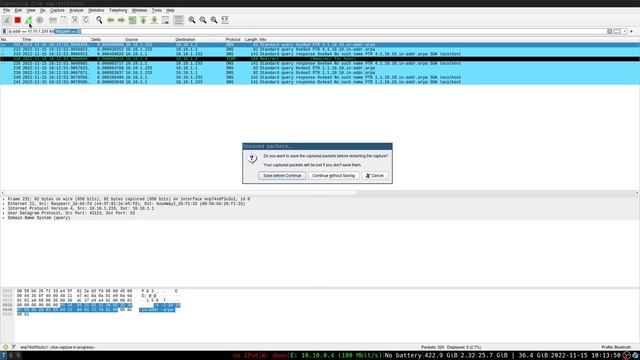This screenshot has height=360, width=640.
Task: Restart the current capture with green fin icon
Action: (29, 20)
